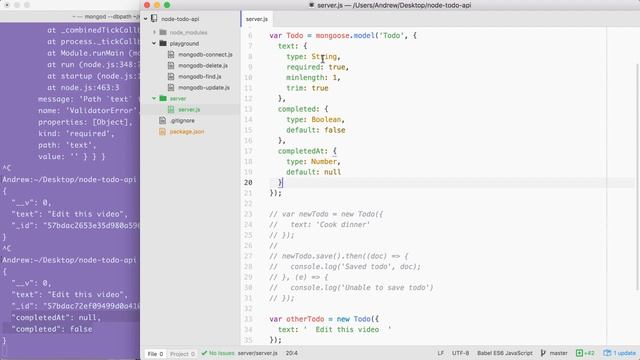Open the UTF-8 encoding selector
This screenshot has height=360, width=640.
460,353
